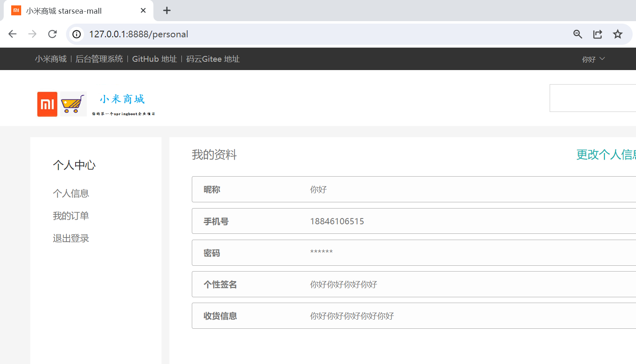Reload the page with refresh icon
This screenshot has width=636, height=364.
pyautogui.click(x=52, y=34)
